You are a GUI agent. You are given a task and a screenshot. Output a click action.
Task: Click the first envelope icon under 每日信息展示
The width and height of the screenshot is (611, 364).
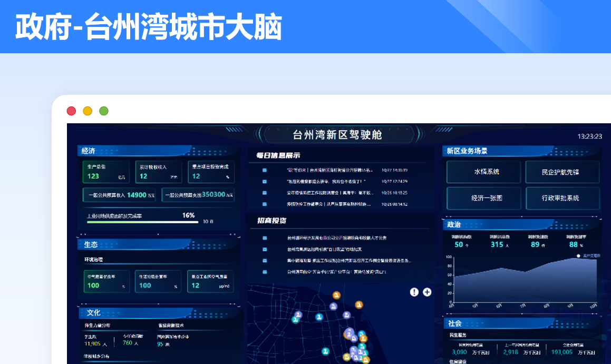[x=265, y=170]
